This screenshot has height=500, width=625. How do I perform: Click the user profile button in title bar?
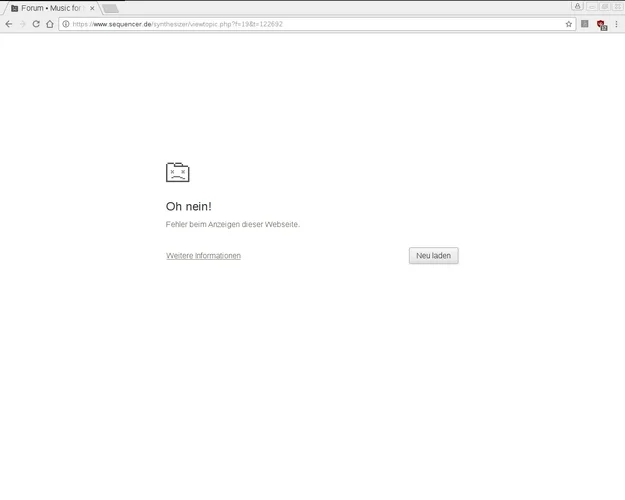click(x=577, y=6)
